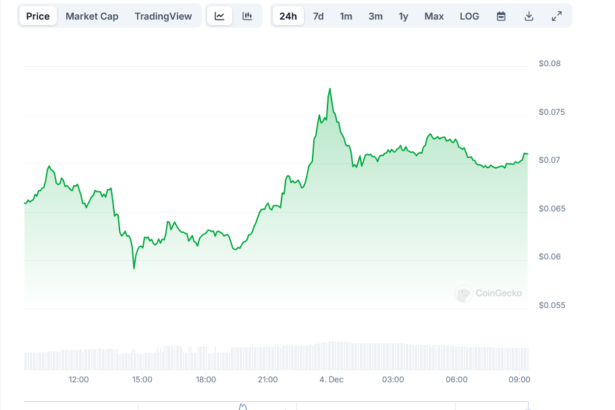Click the price peak near $0.077
This screenshot has height=410, width=615.
click(x=329, y=89)
